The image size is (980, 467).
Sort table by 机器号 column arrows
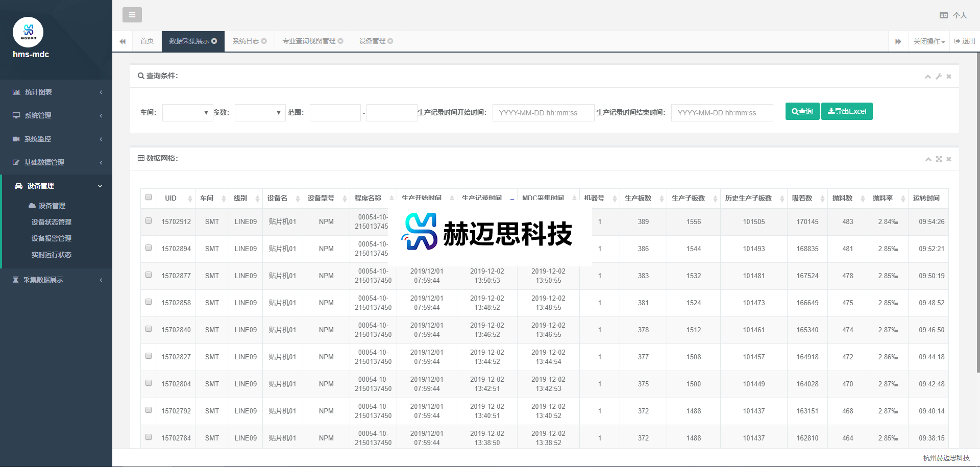pos(615,199)
